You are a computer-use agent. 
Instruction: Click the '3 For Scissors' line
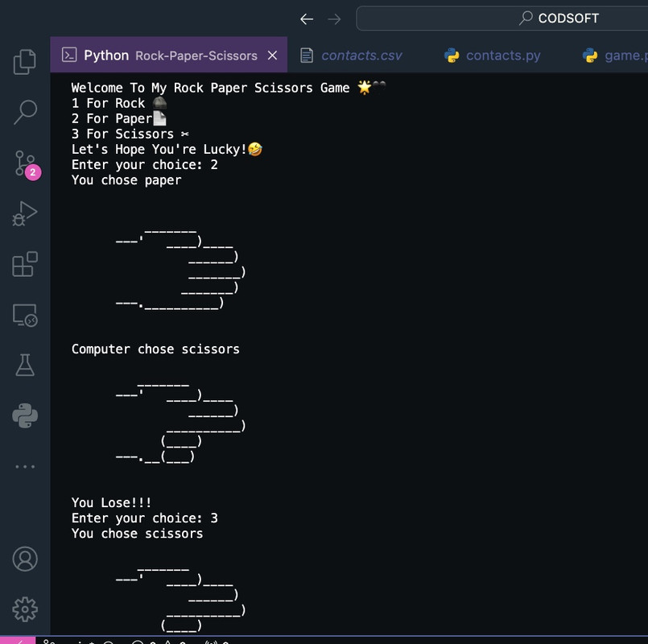[x=130, y=134]
